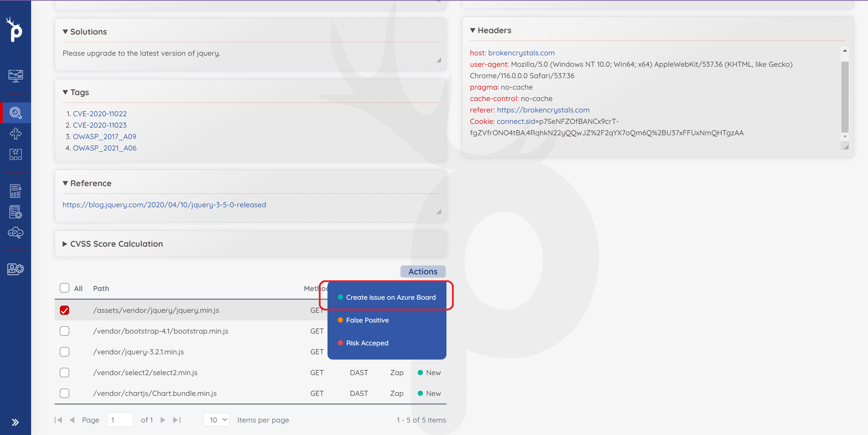
Task: Click the Path column header
Action: pyautogui.click(x=101, y=288)
